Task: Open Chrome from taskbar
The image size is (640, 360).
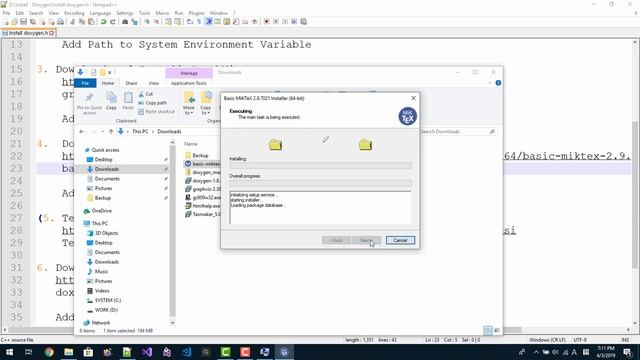Action: pos(49,352)
